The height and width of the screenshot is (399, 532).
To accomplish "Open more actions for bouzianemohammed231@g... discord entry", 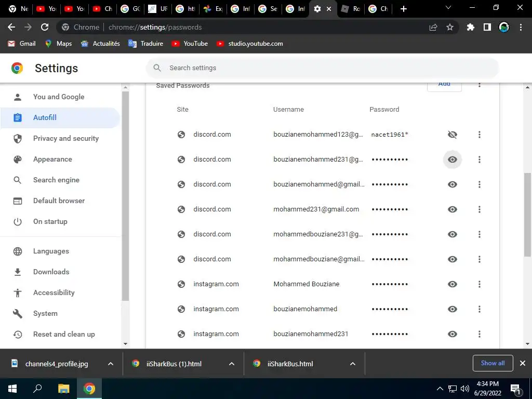I will coord(480,159).
